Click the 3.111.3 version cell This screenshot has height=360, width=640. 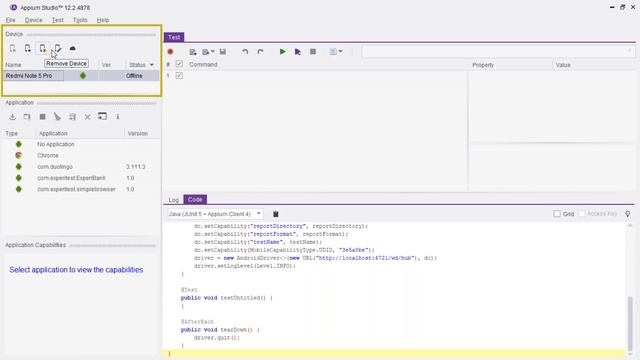point(136,167)
